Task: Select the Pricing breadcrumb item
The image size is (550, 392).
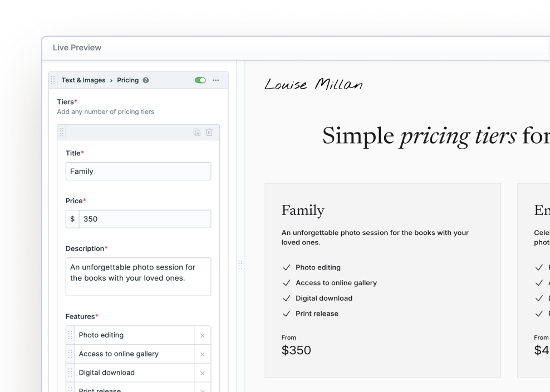Action: tap(127, 80)
